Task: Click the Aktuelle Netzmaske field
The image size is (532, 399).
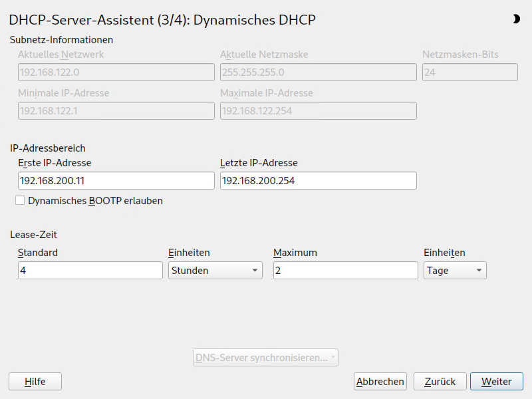Action: tap(318, 72)
